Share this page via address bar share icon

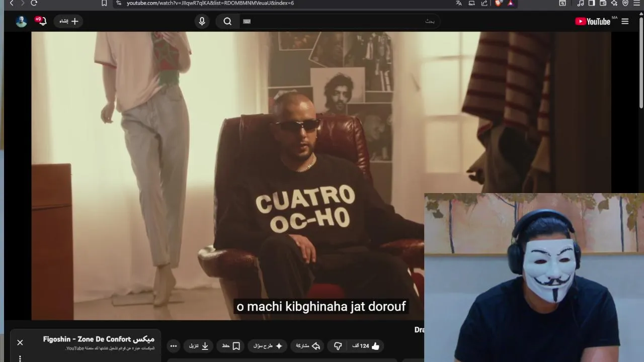click(484, 3)
